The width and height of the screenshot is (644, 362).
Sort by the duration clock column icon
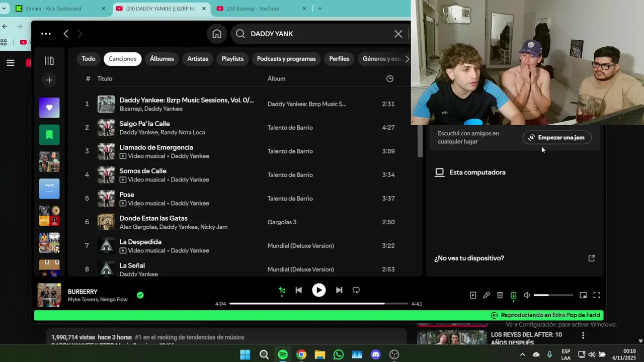[x=390, y=78]
